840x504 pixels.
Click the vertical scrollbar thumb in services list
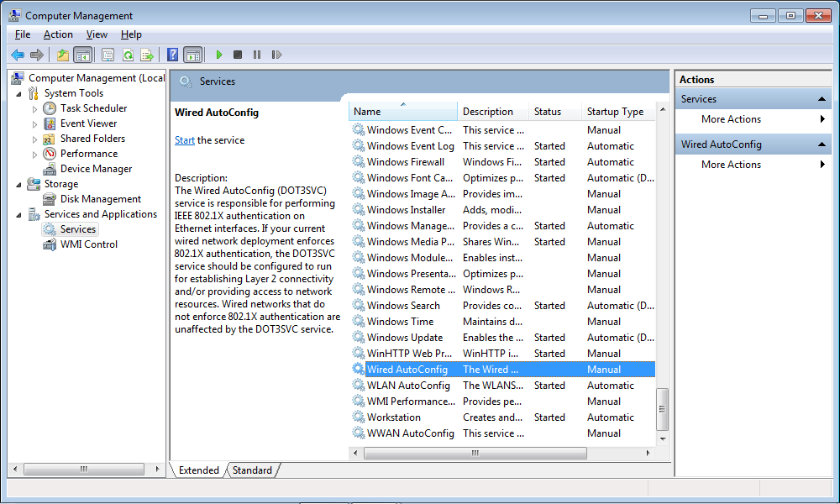[662, 409]
